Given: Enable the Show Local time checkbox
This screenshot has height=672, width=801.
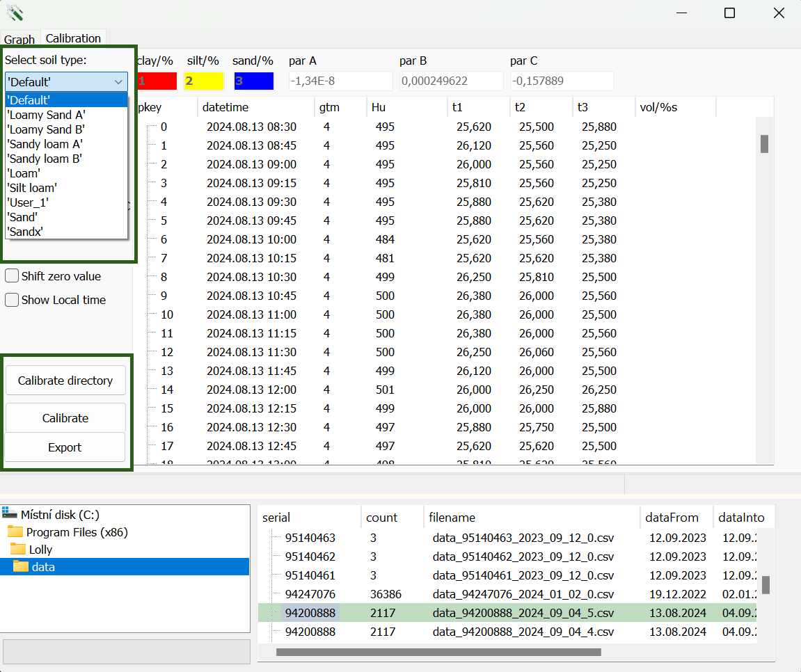Looking at the screenshot, I should (11, 299).
